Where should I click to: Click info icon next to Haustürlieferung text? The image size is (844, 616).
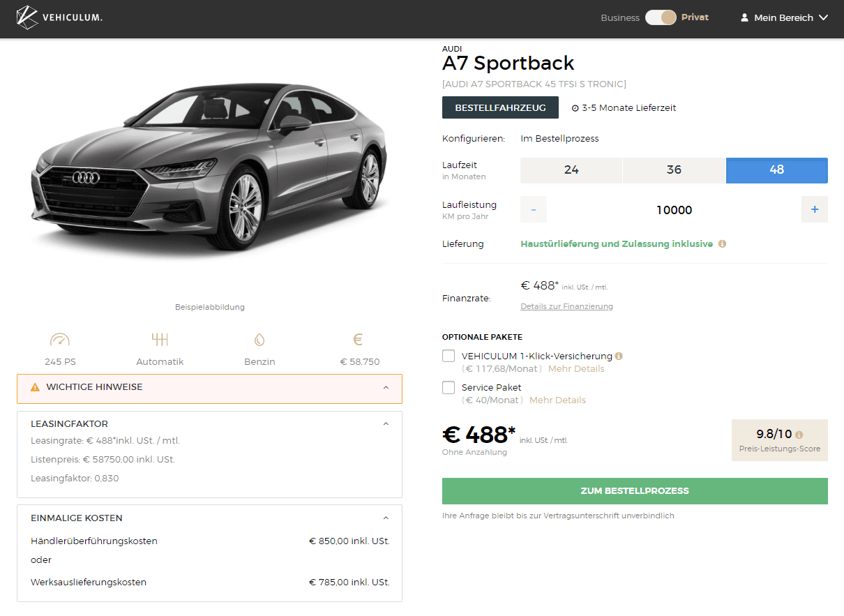[x=722, y=244]
